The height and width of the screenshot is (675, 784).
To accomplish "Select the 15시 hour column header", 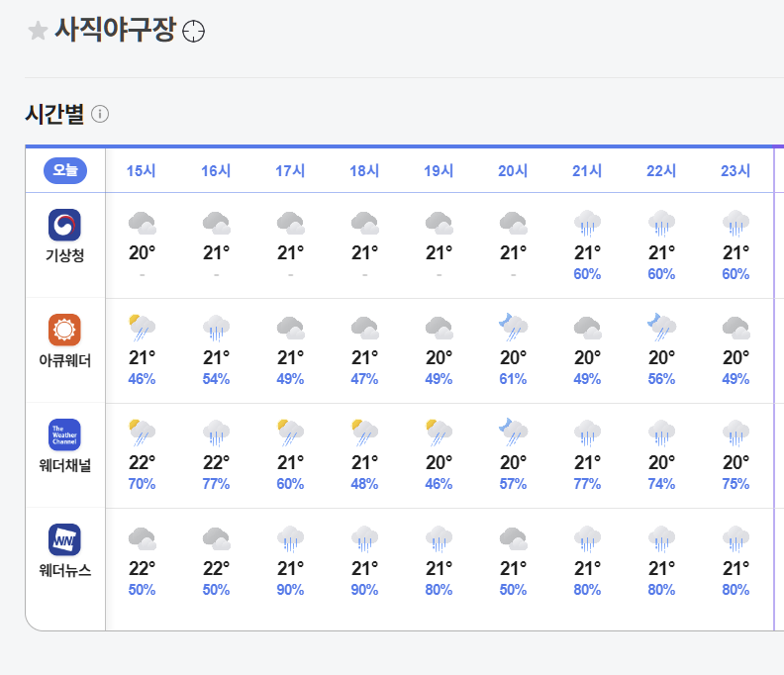I will tap(141, 171).
